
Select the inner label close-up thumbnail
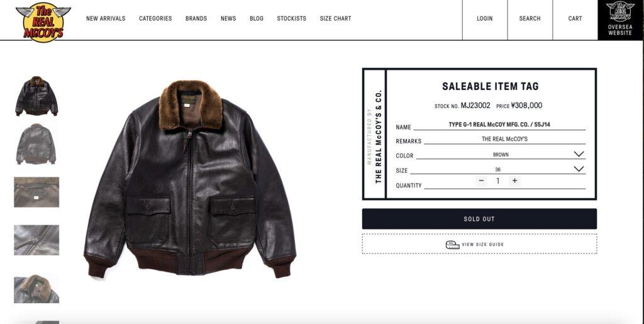coord(36,192)
